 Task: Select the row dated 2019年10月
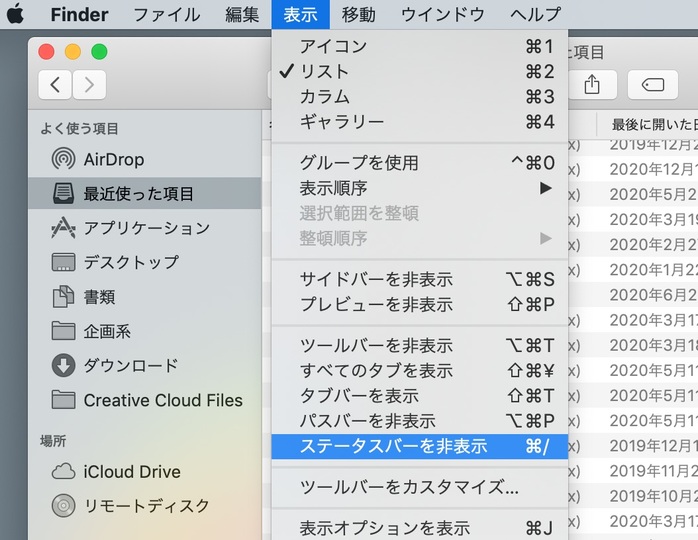tap(633, 496)
